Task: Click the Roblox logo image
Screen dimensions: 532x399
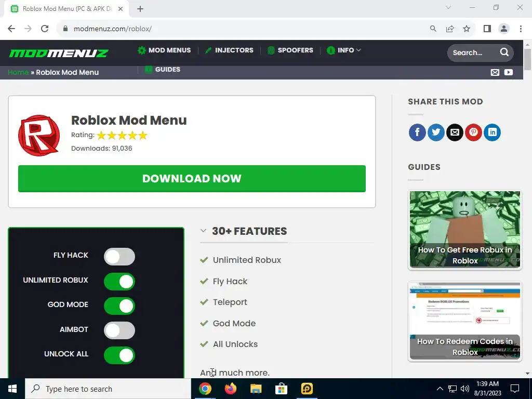Action: click(x=39, y=136)
